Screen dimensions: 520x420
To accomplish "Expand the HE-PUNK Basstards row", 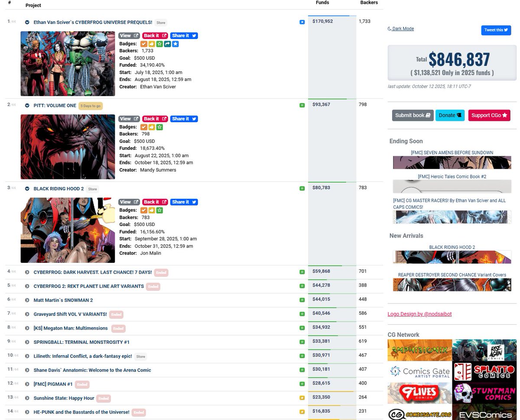I will [x=27, y=412].
